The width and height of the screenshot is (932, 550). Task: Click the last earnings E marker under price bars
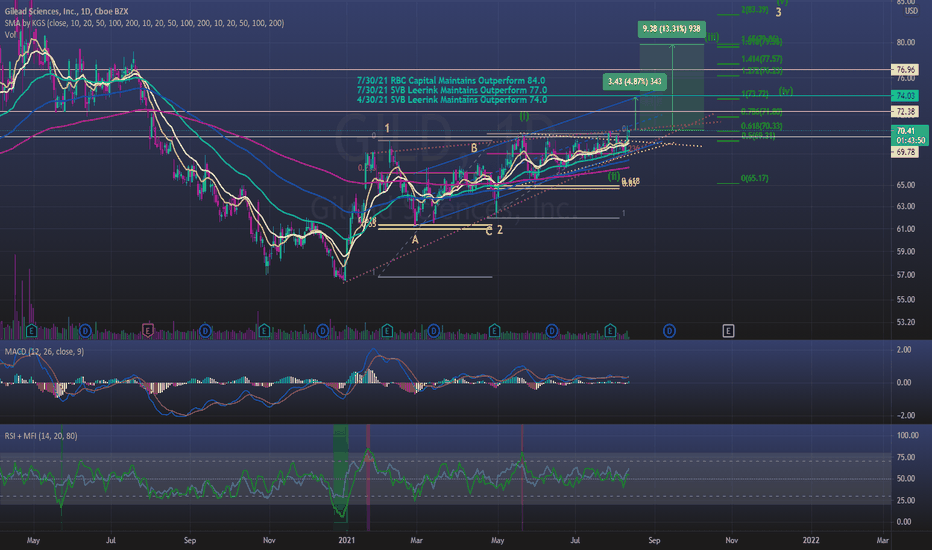click(x=610, y=331)
